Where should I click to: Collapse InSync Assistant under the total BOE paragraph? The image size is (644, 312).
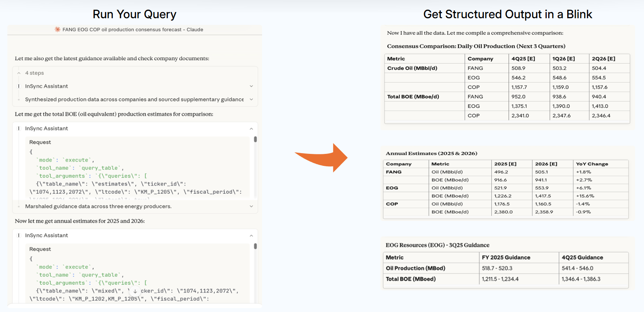click(x=251, y=129)
